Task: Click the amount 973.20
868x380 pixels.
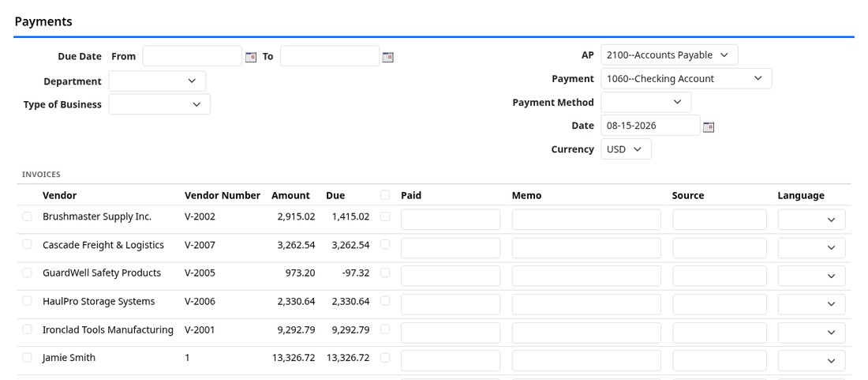Action: 301,273
